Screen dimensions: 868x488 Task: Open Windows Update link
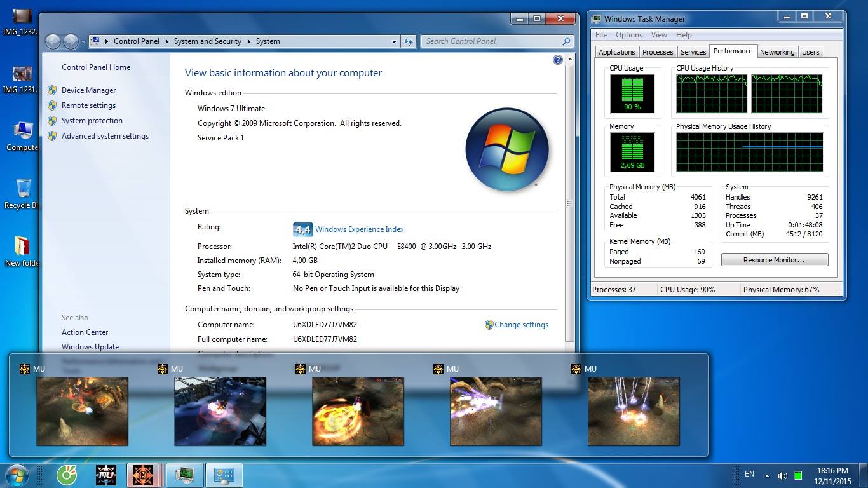[x=90, y=347]
